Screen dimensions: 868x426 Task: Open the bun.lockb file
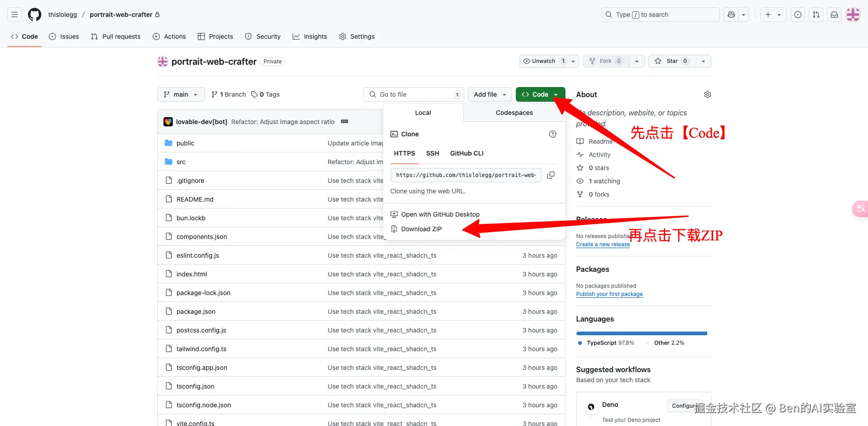(191, 218)
